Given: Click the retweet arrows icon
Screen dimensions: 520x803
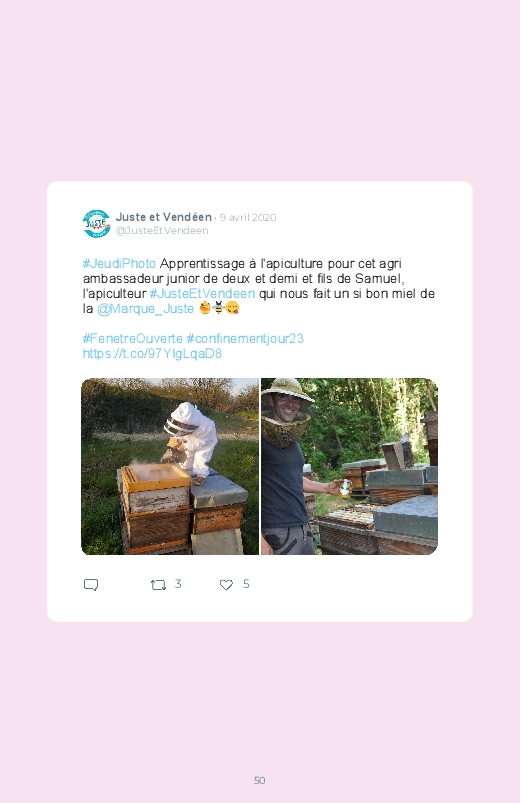Looking at the screenshot, I should [x=158, y=585].
